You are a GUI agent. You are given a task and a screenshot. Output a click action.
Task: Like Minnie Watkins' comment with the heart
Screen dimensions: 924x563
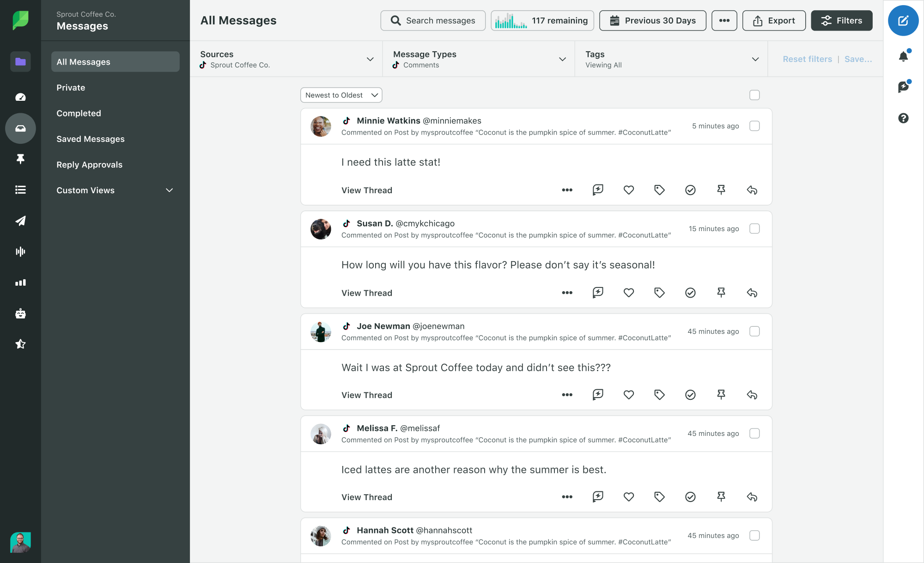click(x=628, y=190)
